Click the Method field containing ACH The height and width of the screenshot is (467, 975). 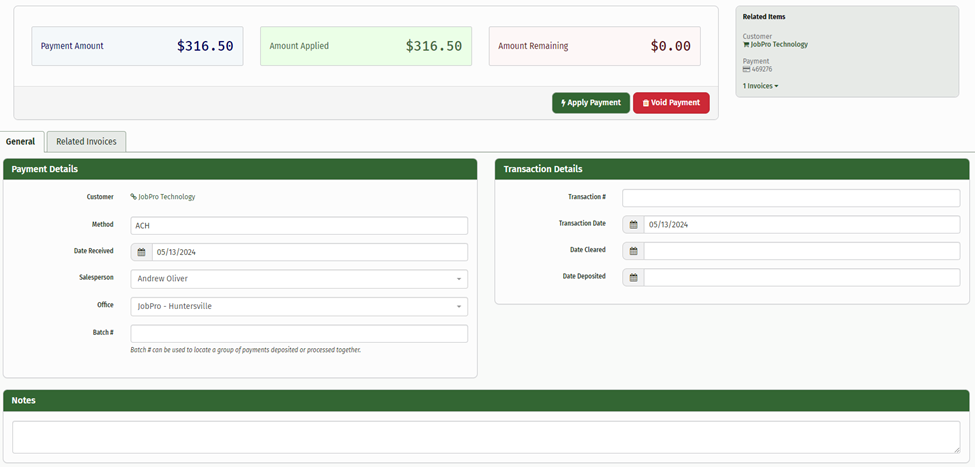click(298, 226)
